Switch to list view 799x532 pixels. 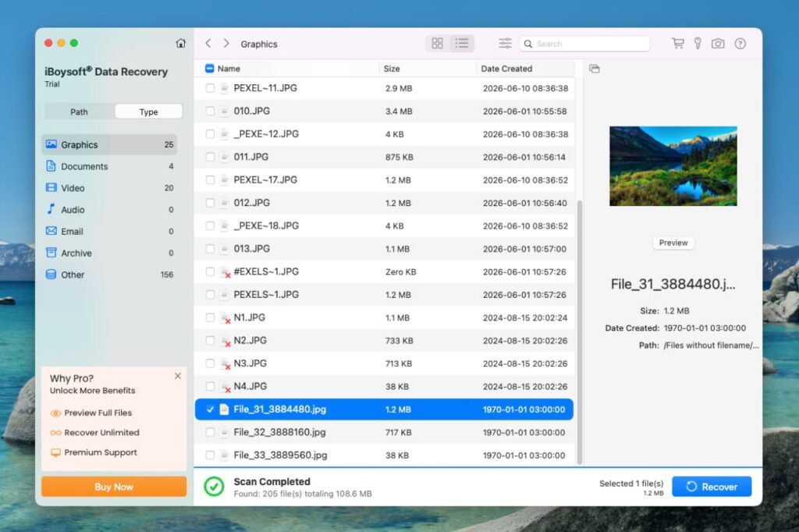pyautogui.click(x=462, y=44)
